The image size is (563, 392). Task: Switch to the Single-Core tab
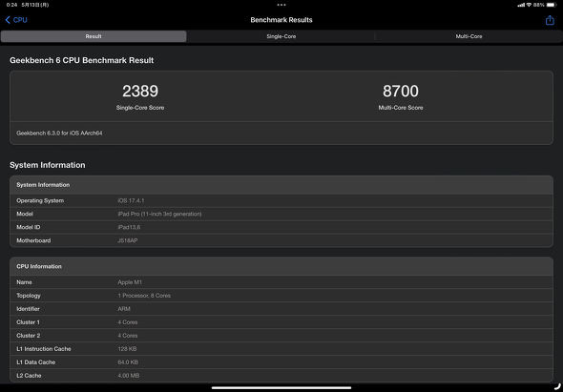(x=281, y=36)
